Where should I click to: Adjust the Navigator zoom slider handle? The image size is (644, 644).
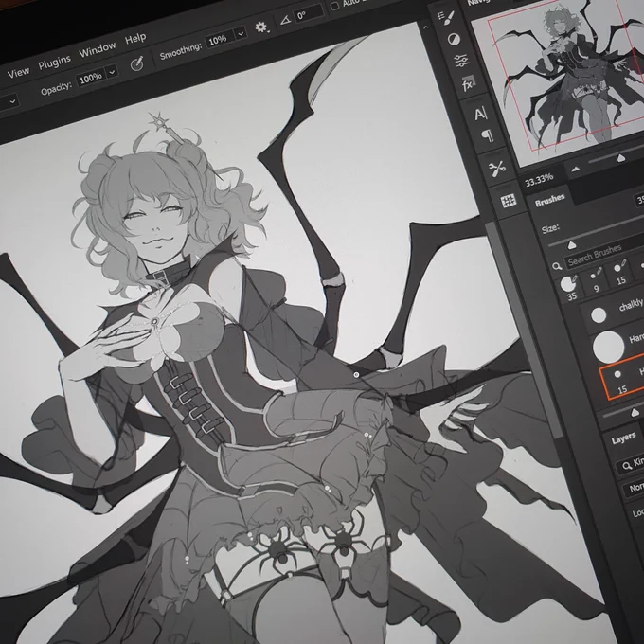point(621,158)
